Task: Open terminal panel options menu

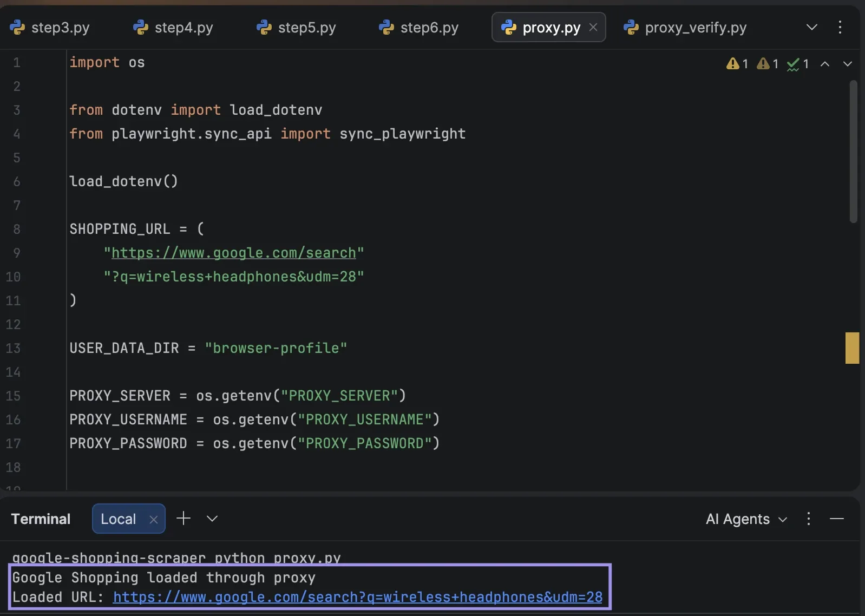Action: pyautogui.click(x=809, y=519)
